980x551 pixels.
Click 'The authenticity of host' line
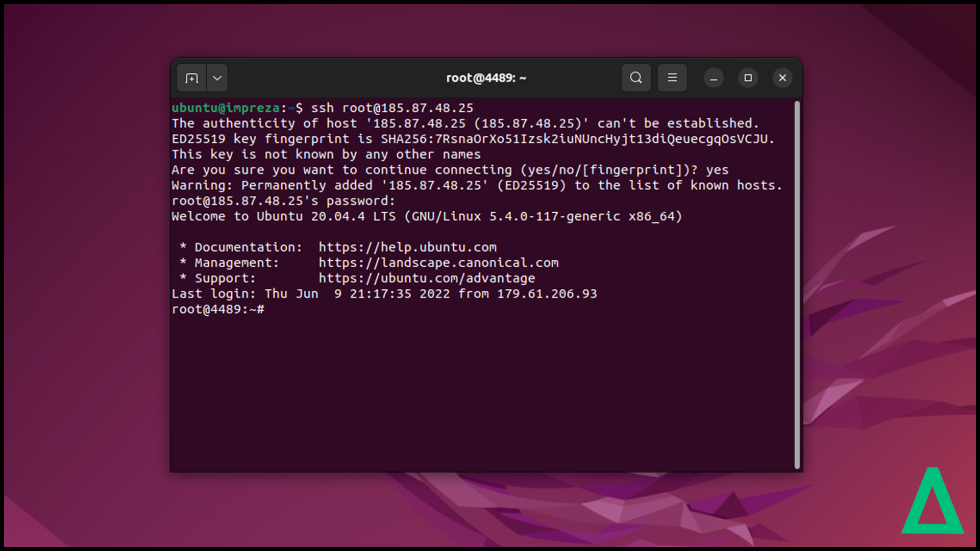(x=465, y=123)
